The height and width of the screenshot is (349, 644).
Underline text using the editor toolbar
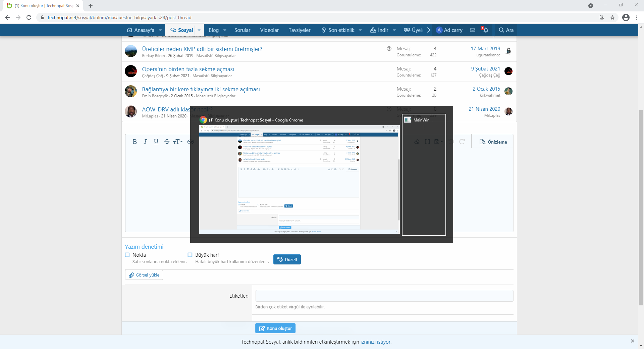[x=156, y=142]
